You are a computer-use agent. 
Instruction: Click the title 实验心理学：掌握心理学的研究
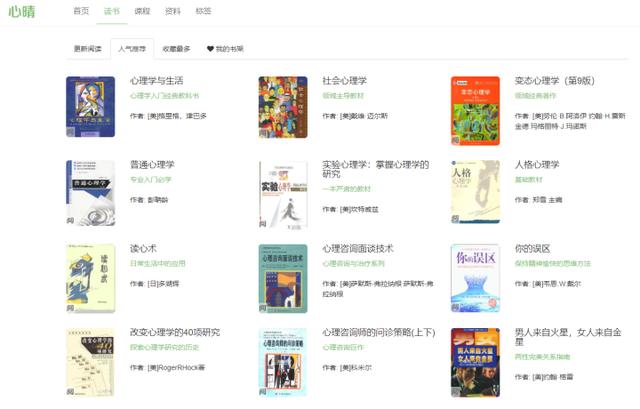(x=376, y=169)
